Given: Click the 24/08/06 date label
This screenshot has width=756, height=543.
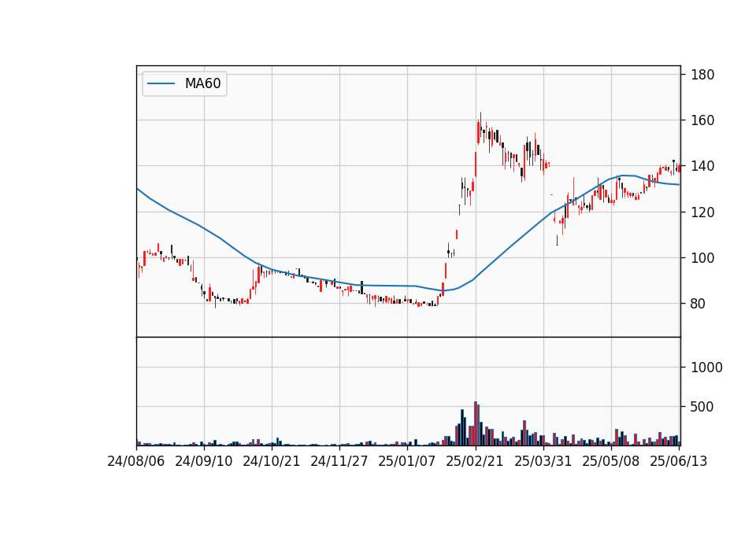Looking at the screenshot, I should 136,461.
